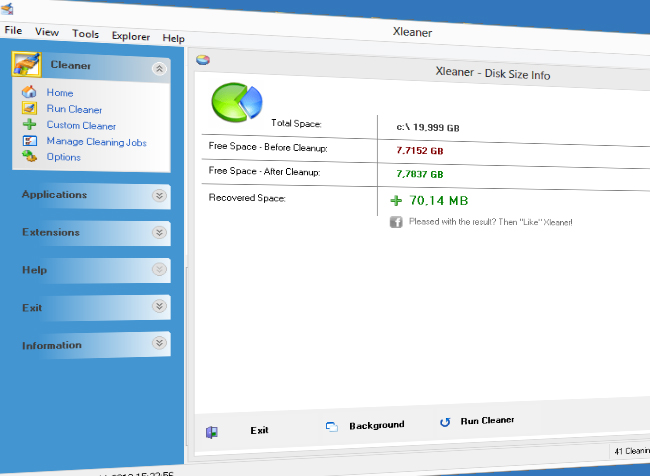Open the Tools menu

85,33
